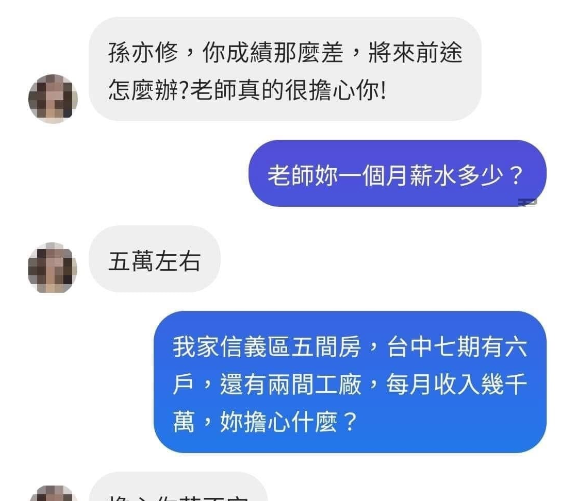Viewport: 561px width, 502px height.
Task: Click the text 台中七期有六 in the blue bubble
Action: click(x=457, y=347)
